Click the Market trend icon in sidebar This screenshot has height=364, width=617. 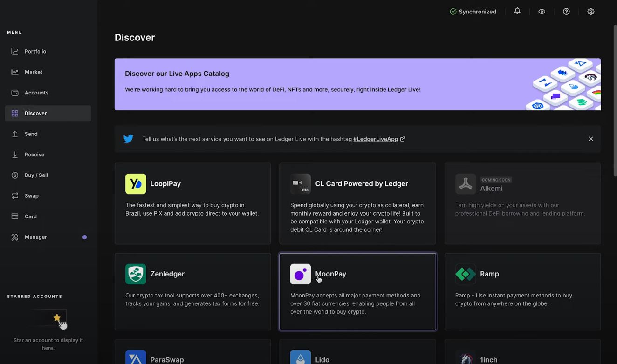[15, 72]
